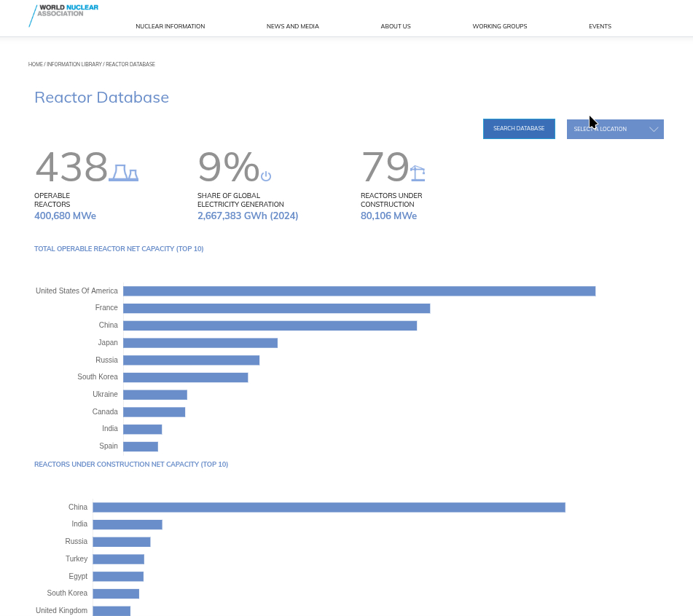Click the crane under-construction icon
Viewport: 693px width, 616px height.
(x=418, y=173)
